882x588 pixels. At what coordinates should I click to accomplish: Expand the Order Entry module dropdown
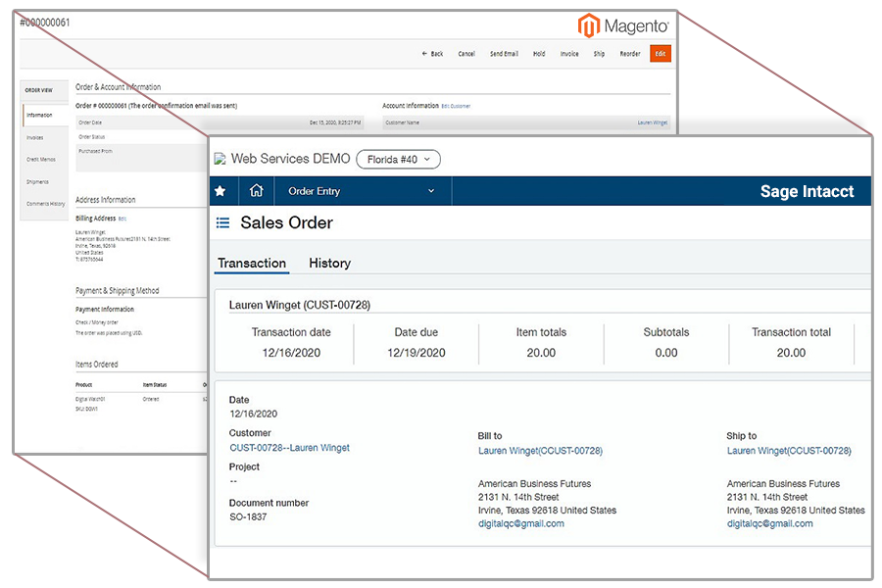click(x=361, y=191)
